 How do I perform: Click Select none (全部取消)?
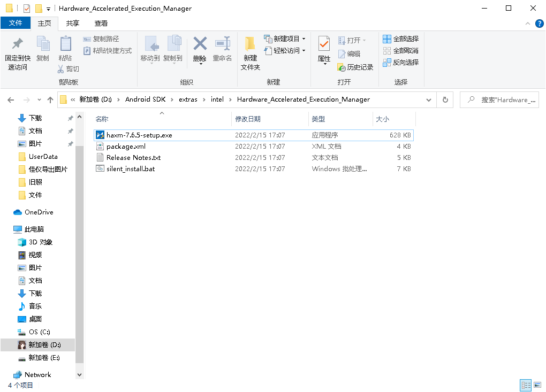[x=401, y=51]
